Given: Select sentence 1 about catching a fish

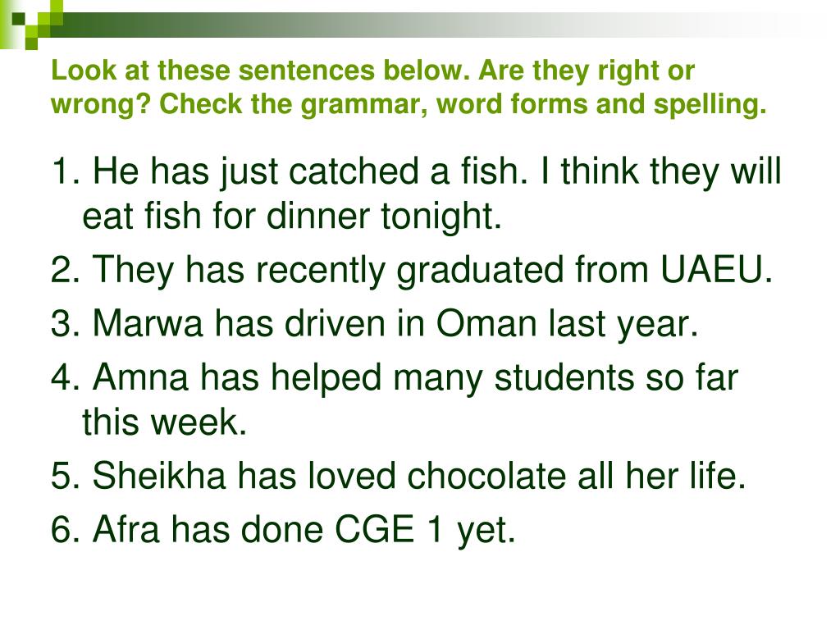Looking at the screenshot, I should tap(416, 194).
